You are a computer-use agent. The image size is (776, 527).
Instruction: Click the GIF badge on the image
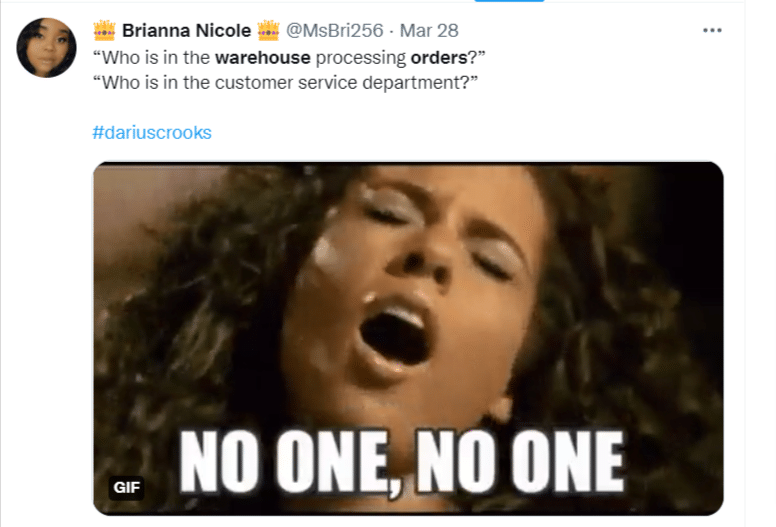tap(127, 488)
